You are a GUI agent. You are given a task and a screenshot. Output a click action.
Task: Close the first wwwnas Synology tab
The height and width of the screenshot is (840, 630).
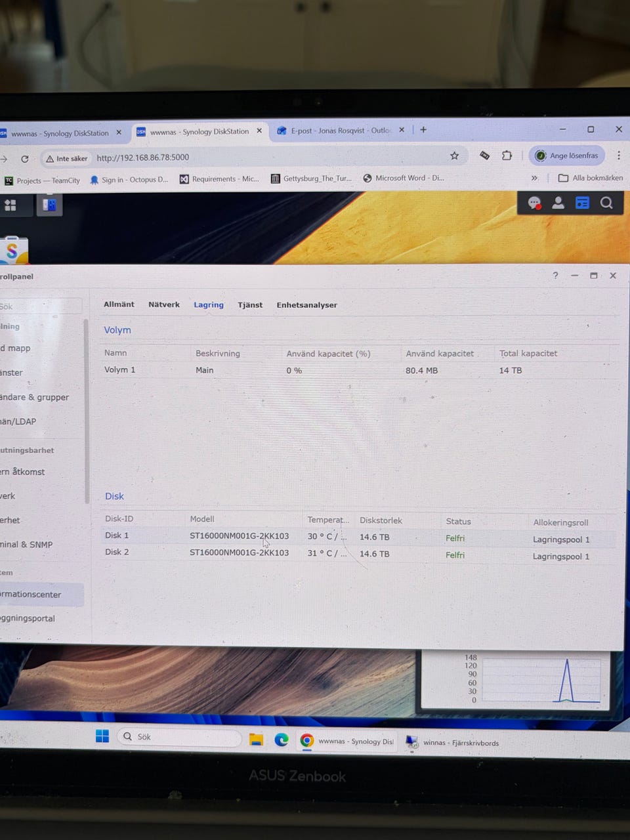click(x=119, y=132)
